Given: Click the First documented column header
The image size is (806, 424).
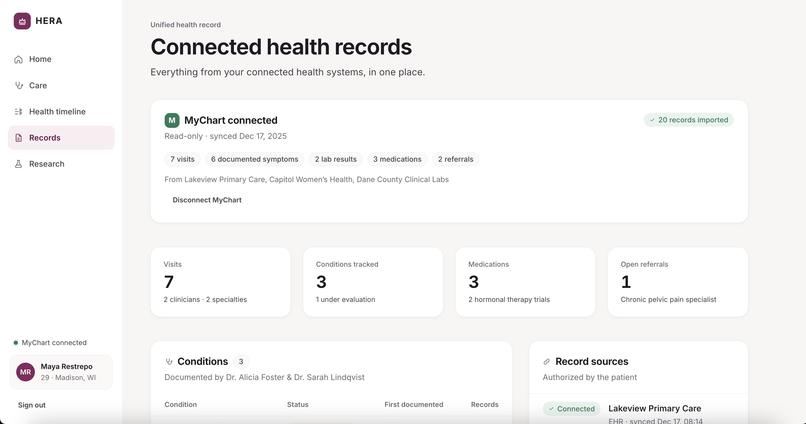Looking at the screenshot, I should coord(414,404).
